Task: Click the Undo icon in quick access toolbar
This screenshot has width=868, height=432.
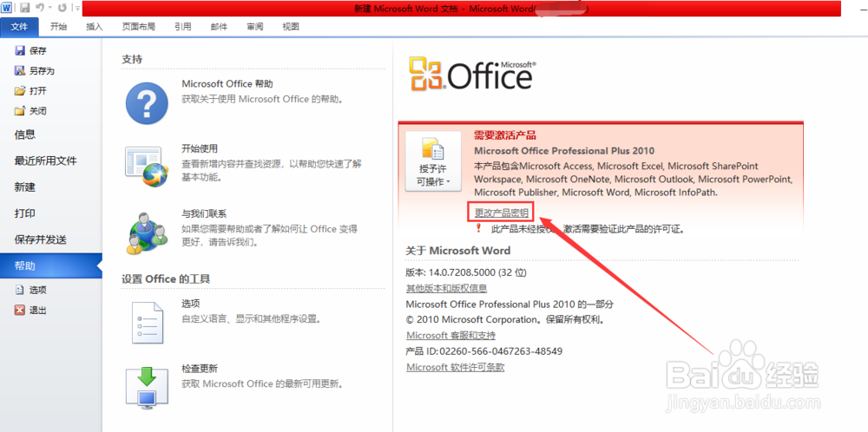Action: pyautogui.click(x=39, y=8)
